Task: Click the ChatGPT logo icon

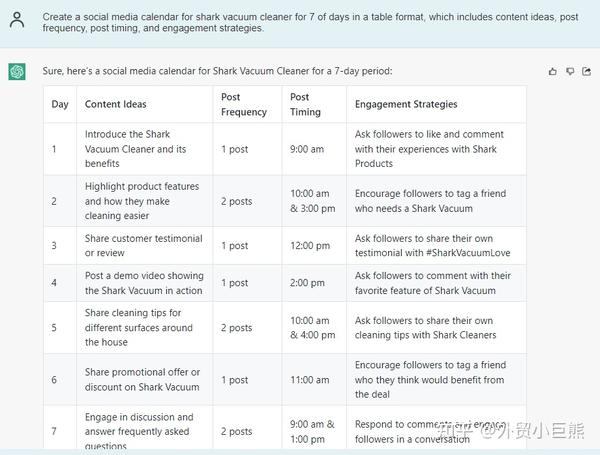Action: click(16, 72)
